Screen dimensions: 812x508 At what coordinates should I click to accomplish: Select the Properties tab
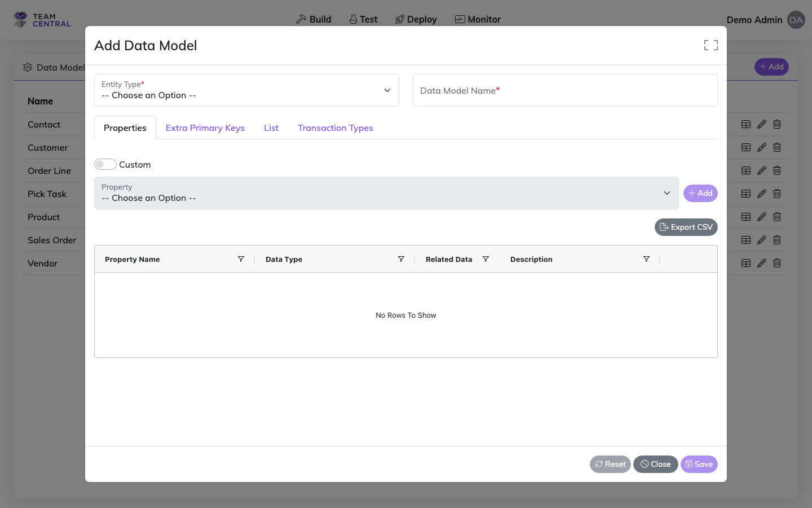point(125,128)
